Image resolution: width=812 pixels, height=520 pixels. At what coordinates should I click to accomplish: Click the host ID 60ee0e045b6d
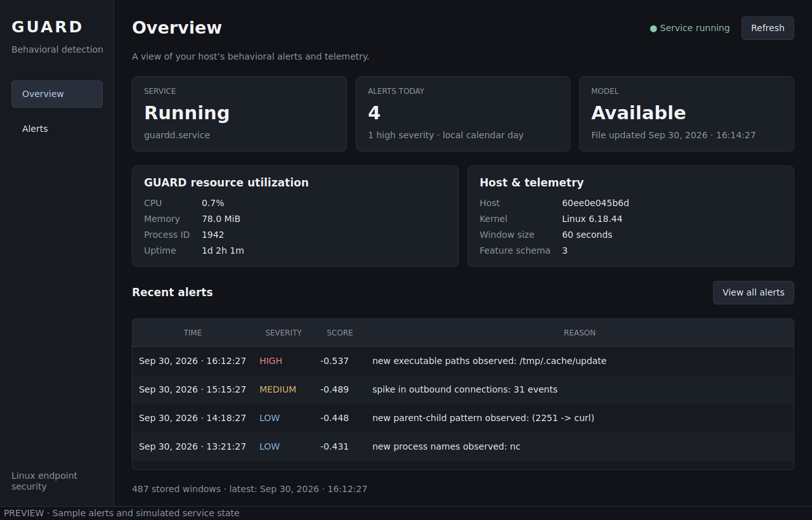[x=596, y=203]
